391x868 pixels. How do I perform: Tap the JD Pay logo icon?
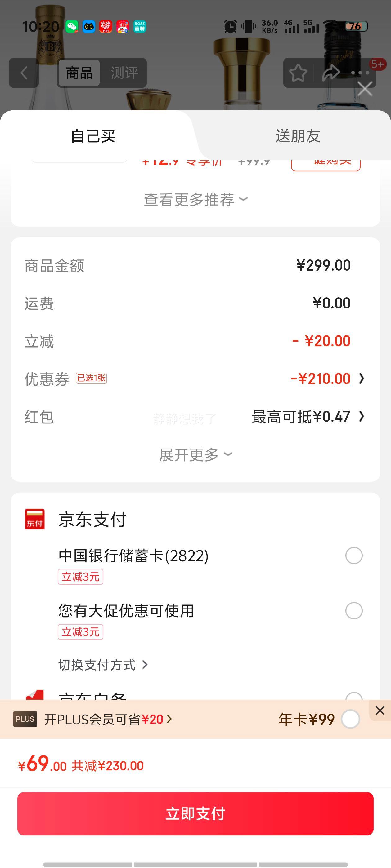(x=35, y=519)
